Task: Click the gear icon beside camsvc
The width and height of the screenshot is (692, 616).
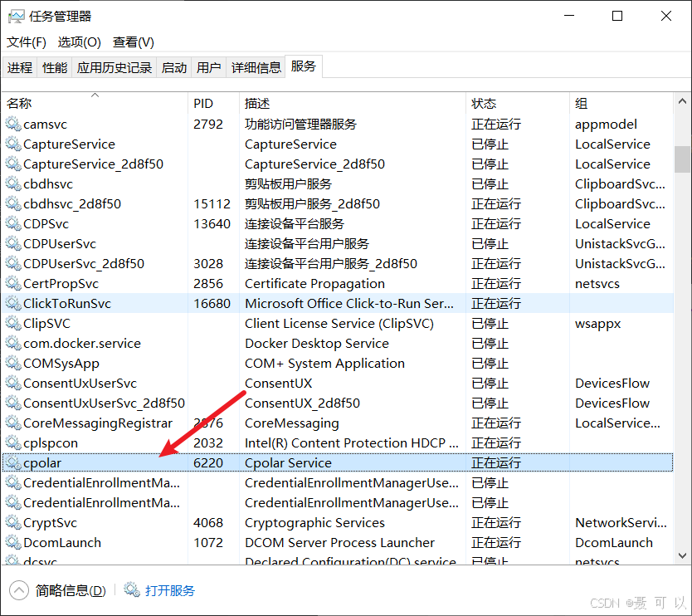Action: [13, 124]
